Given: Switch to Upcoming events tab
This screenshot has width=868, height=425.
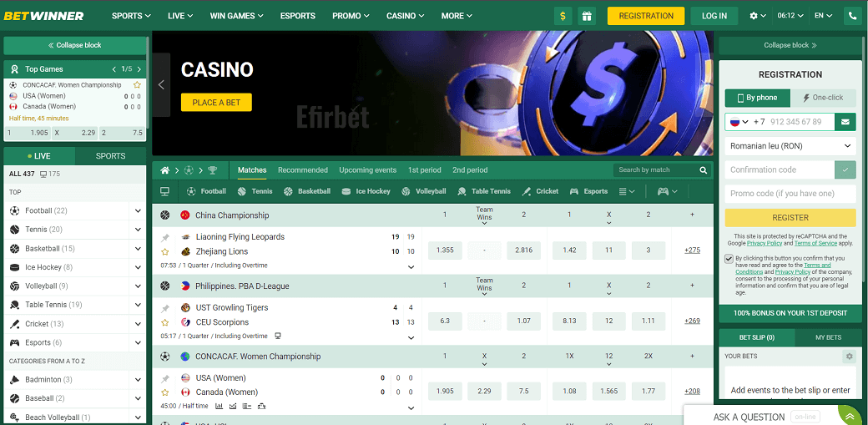Looking at the screenshot, I should (x=367, y=170).
